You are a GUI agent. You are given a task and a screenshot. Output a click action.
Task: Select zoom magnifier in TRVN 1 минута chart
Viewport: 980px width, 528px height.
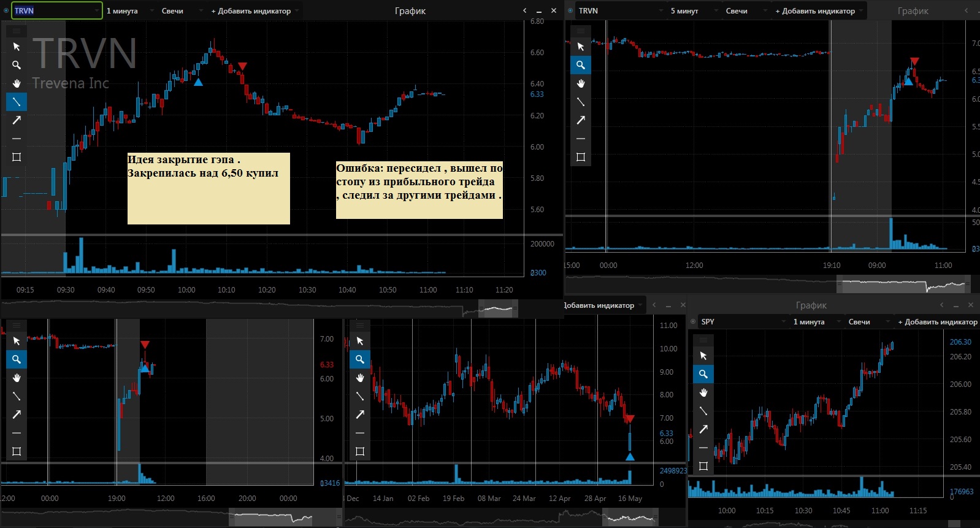(17, 65)
